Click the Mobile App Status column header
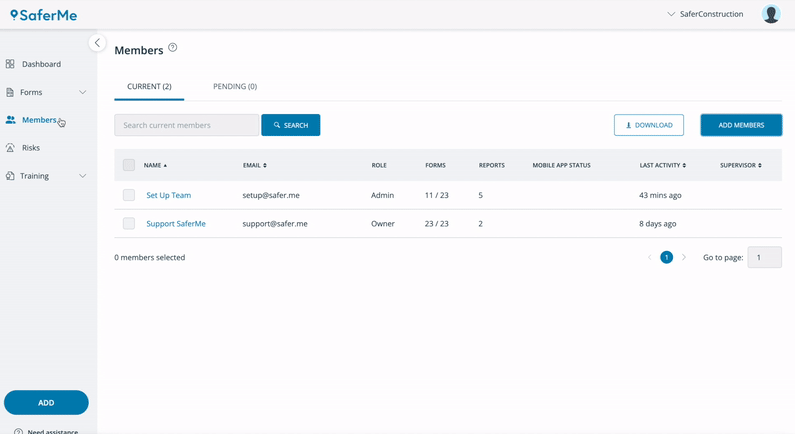 point(561,165)
